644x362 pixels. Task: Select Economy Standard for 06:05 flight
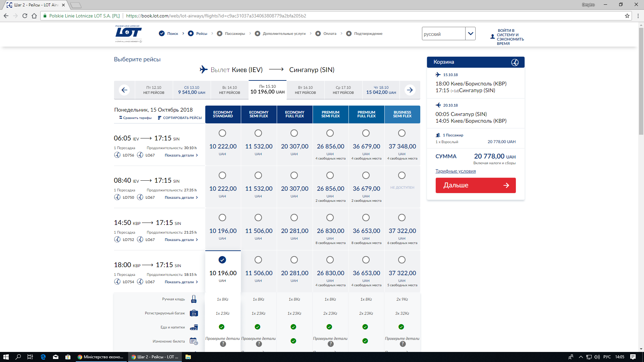[x=222, y=133]
